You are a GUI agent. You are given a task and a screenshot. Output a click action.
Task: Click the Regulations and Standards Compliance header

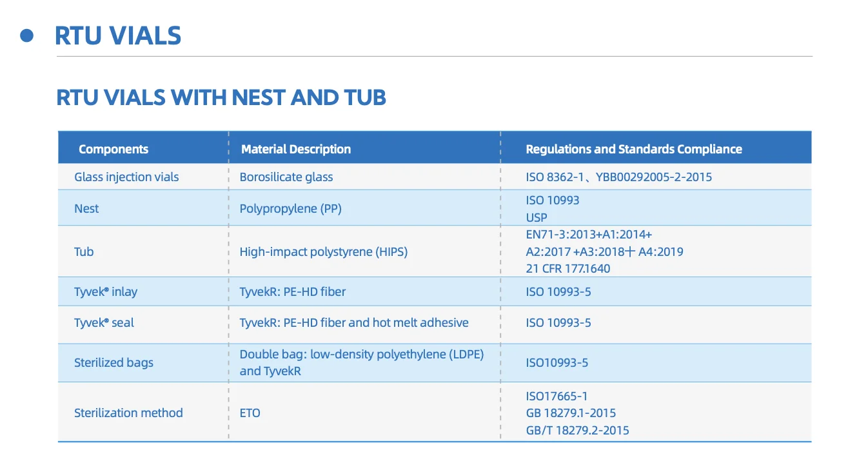click(634, 149)
